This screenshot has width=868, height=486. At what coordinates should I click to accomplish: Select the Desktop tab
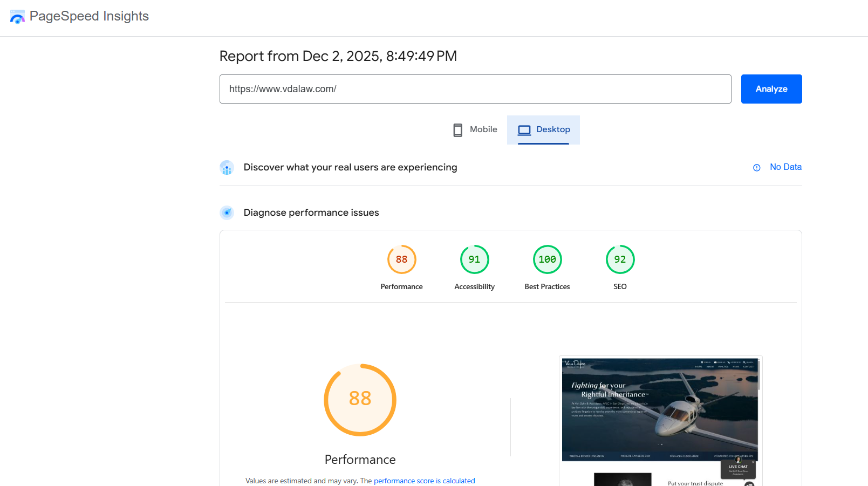tap(543, 129)
